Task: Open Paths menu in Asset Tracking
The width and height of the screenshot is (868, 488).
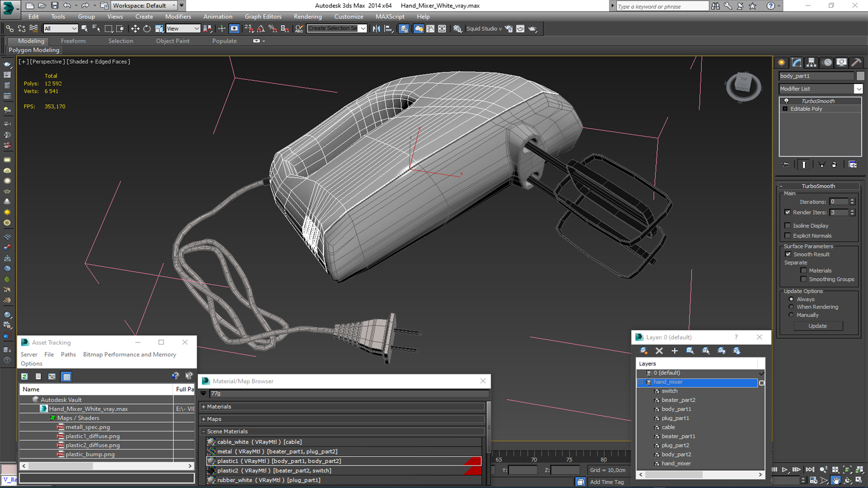Action: 68,355
